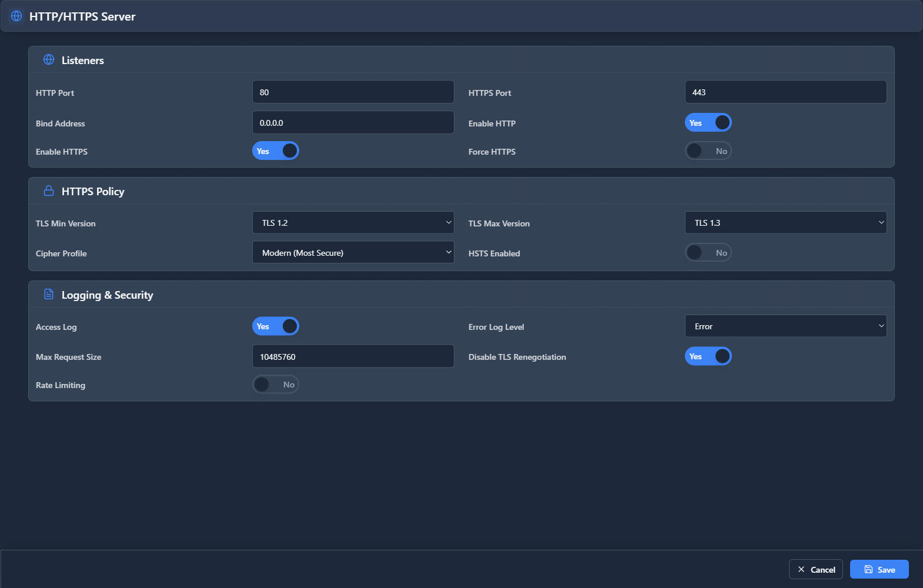
Task: Click into the Bind Address field
Action: [x=353, y=123]
